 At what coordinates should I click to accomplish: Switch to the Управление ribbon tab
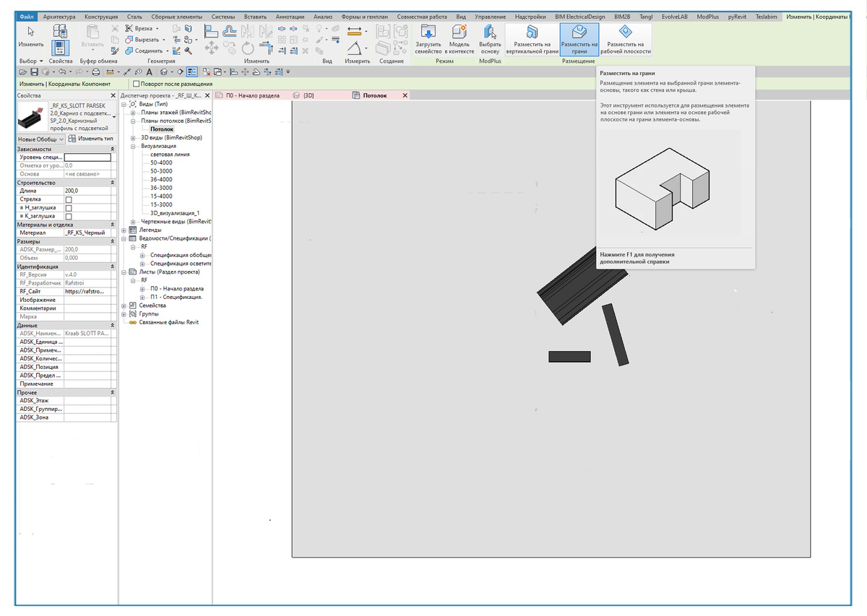point(491,16)
